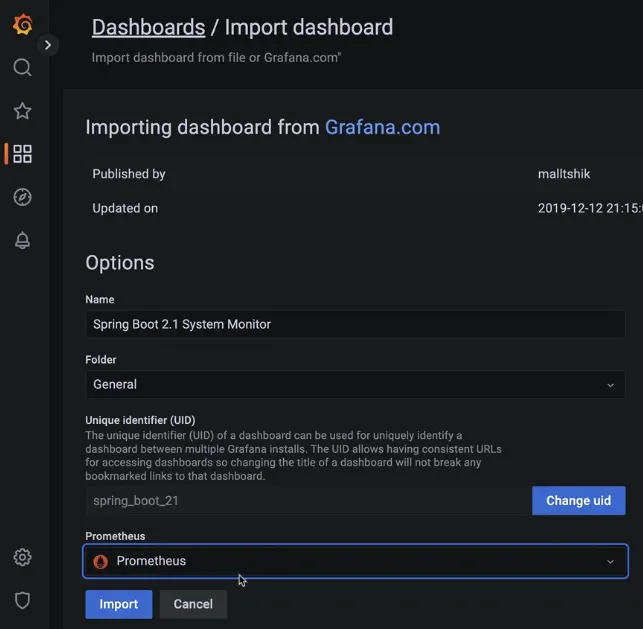
Task: Click the Published by label
Action: click(129, 174)
